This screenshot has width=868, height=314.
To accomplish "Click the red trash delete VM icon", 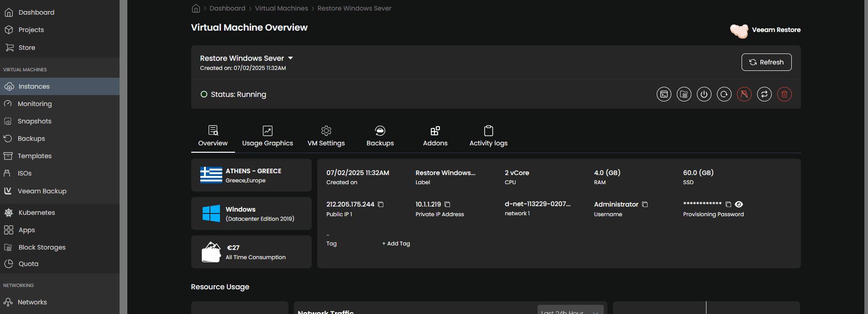I will [784, 94].
